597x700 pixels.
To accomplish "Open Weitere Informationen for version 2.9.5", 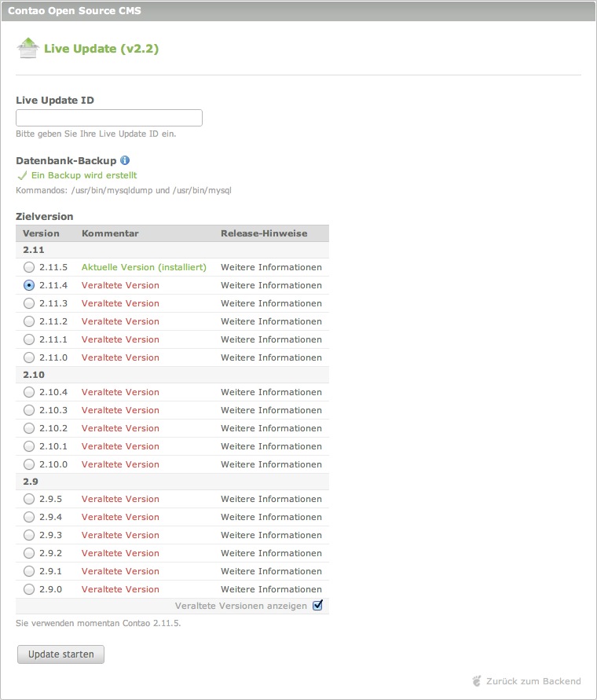I will pos(271,499).
